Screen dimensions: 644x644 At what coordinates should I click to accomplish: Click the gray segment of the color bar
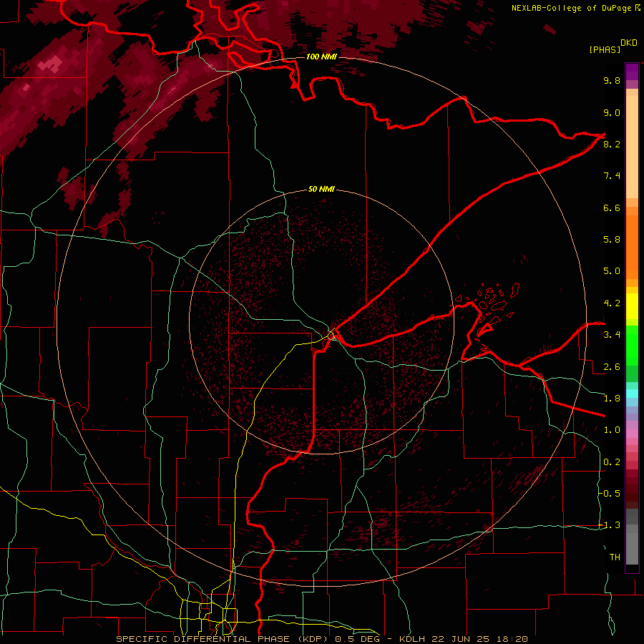tap(632, 538)
